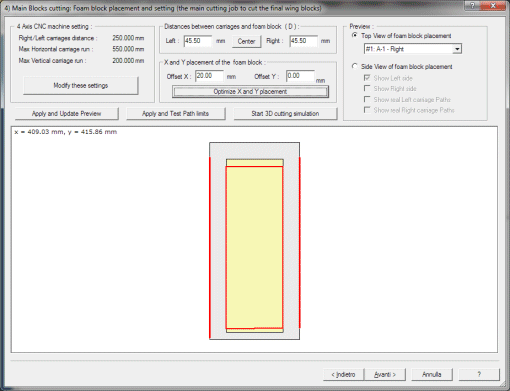Enable Show real Left carriage Paths
Image resolution: width=510 pixels, height=391 pixels.
[367, 99]
